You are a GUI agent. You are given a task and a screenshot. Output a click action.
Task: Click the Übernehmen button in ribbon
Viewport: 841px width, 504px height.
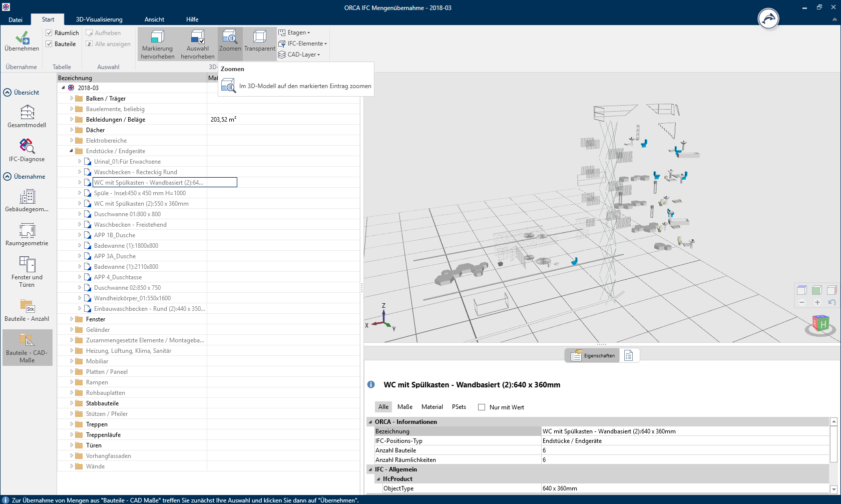click(x=22, y=42)
